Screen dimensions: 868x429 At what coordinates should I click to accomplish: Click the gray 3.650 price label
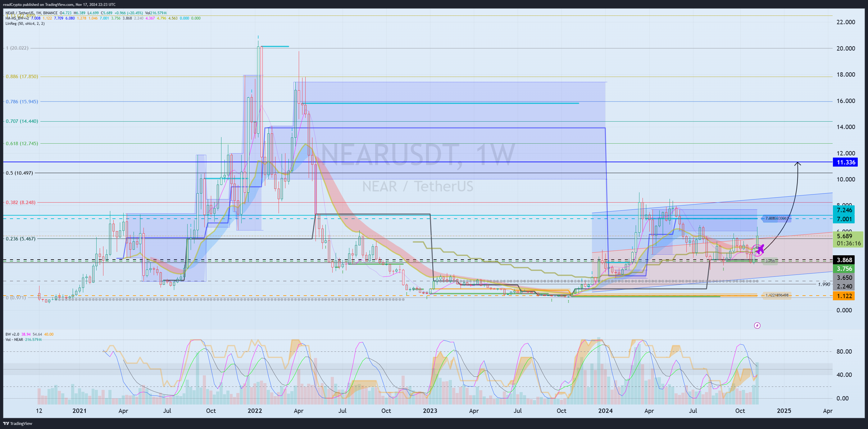tap(844, 278)
